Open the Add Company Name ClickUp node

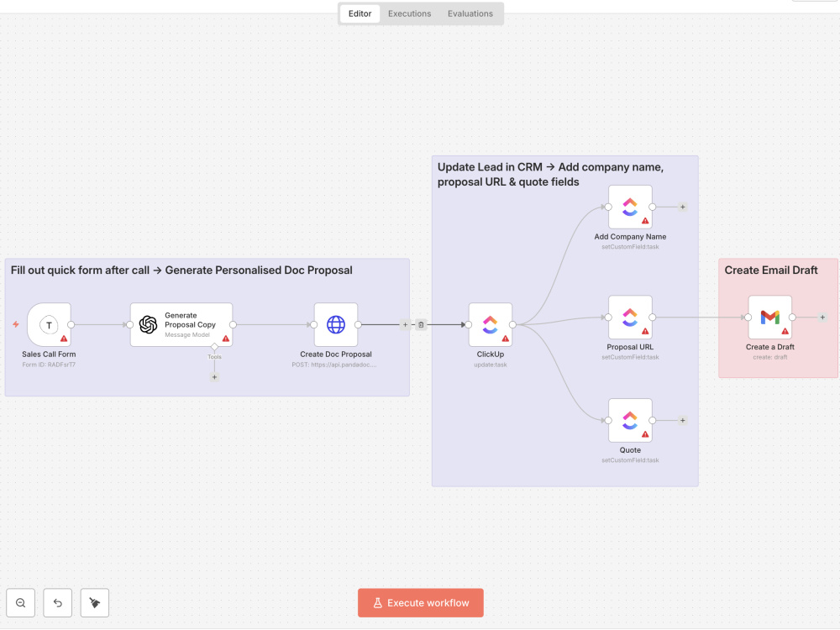tap(630, 207)
